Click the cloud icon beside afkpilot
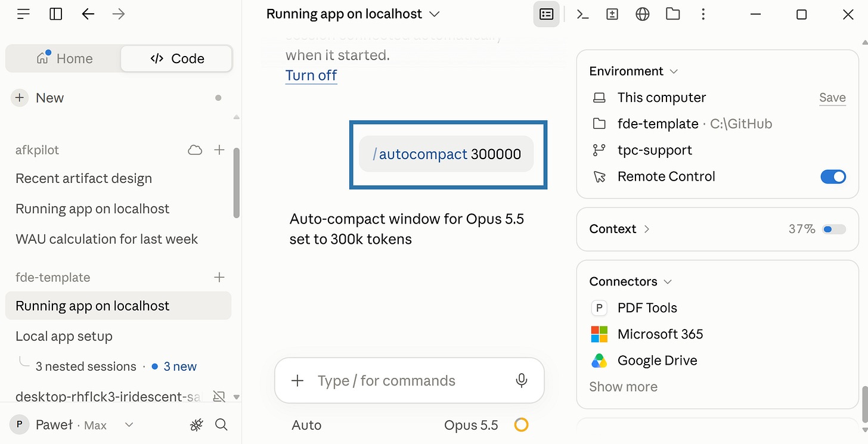 coord(195,150)
